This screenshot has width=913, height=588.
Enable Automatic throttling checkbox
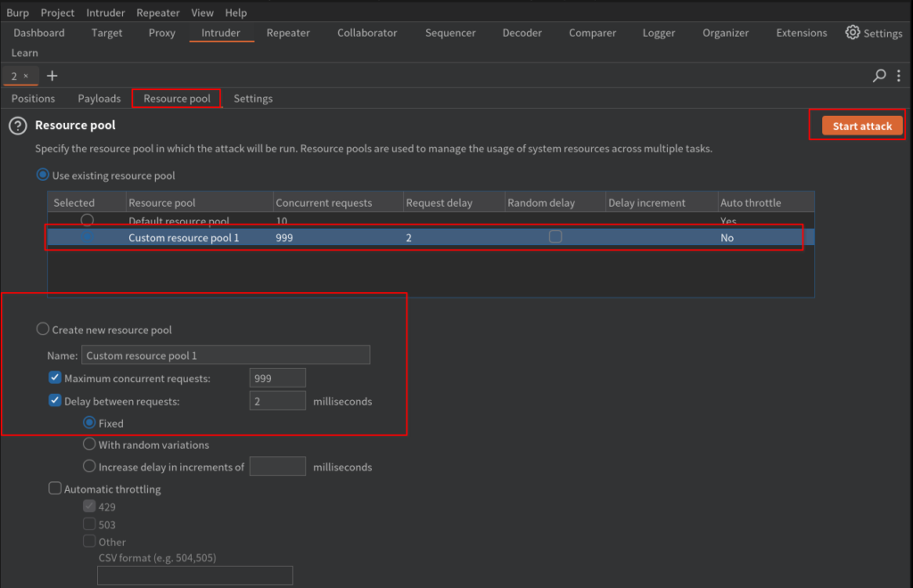[54, 488]
